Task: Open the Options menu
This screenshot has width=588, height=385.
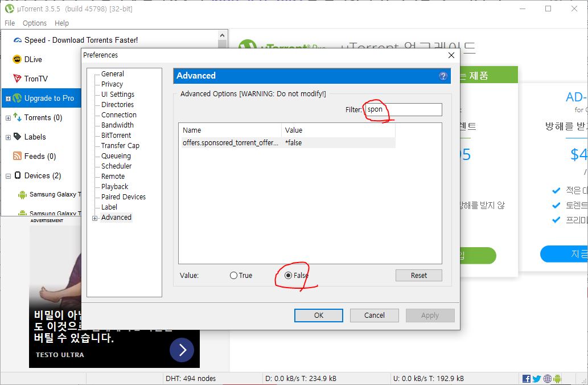Action: click(35, 23)
